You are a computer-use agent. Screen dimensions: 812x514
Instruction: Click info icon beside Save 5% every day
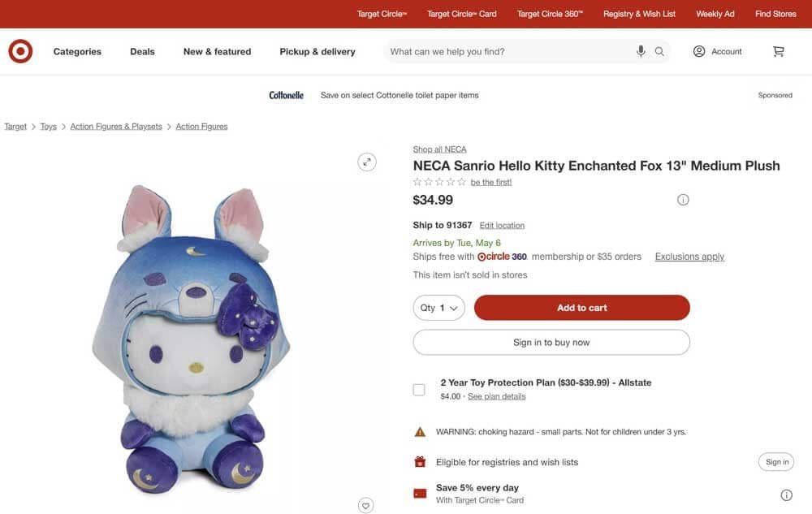coord(786,495)
